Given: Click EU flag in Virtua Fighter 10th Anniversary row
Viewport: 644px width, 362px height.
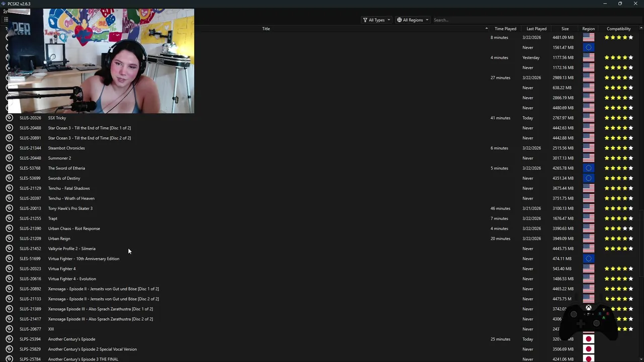Looking at the screenshot, I should point(588,258).
